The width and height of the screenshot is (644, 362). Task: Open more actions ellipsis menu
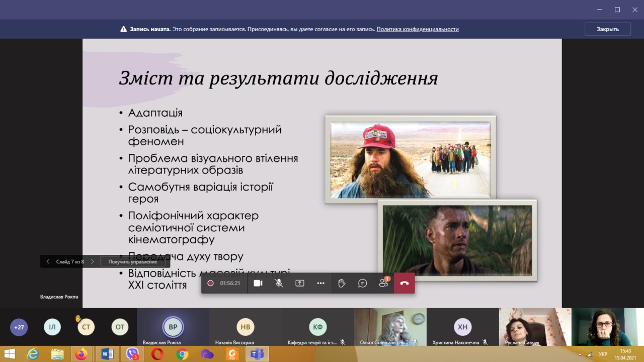pyautogui.click(x=320, y=283)
